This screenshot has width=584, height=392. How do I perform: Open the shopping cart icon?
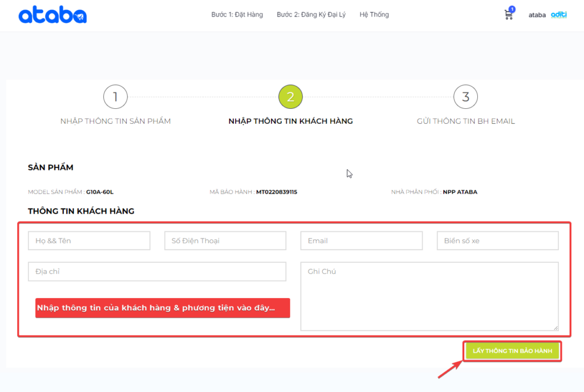click(508, 15)
